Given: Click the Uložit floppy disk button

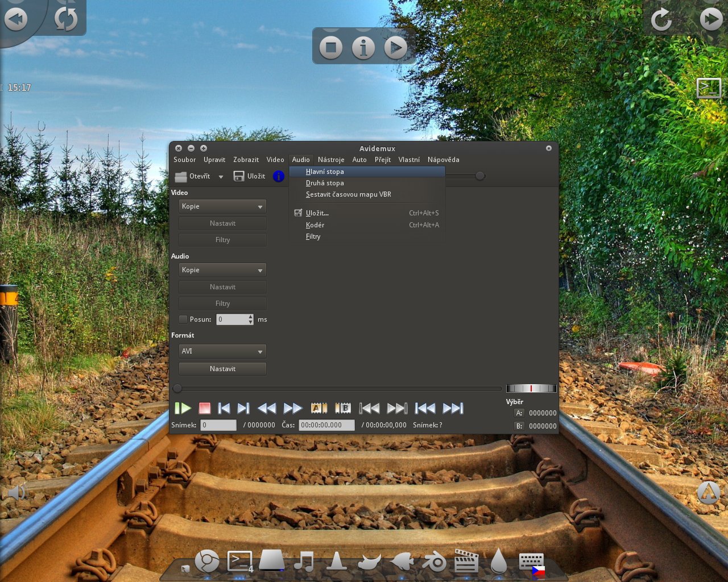Looking at the screenshot, I should pyautogui.click(x=249, y=176).
